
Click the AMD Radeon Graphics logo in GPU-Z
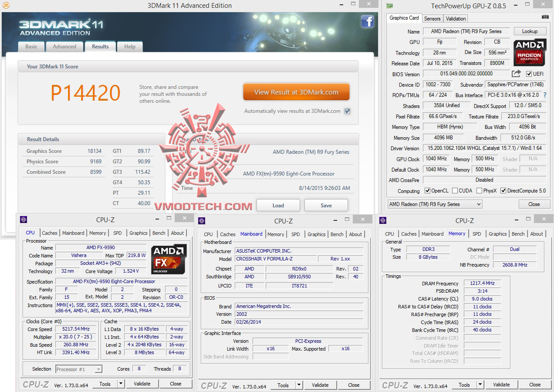pos(530,53)
